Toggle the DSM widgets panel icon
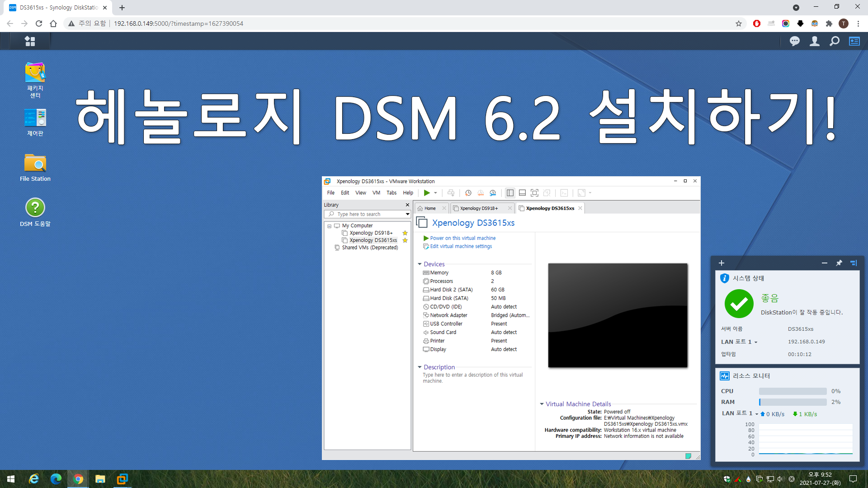 pyautogui.click(x=854, y=41)
